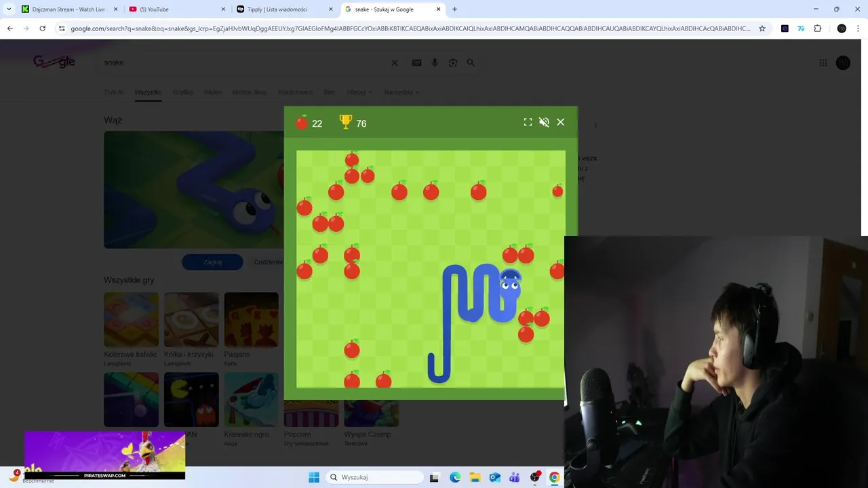Click the Google search box with snake

[x=244, y=62]
